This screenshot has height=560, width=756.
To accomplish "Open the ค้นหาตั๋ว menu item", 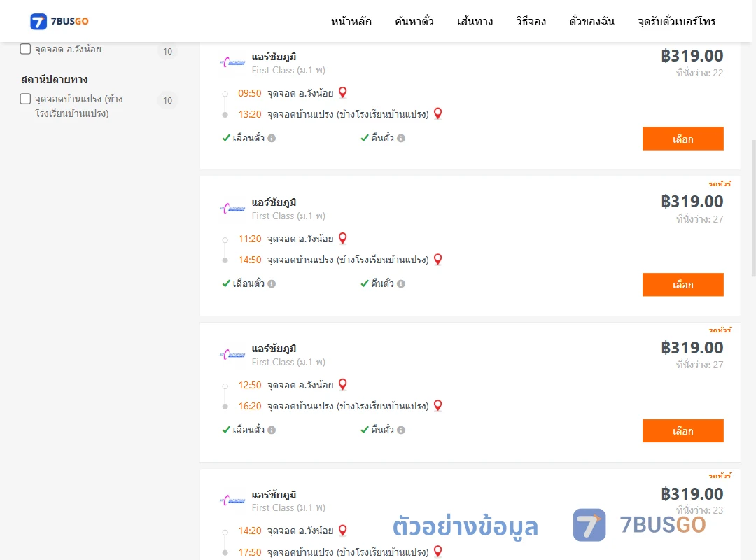I will coord(414,21).
